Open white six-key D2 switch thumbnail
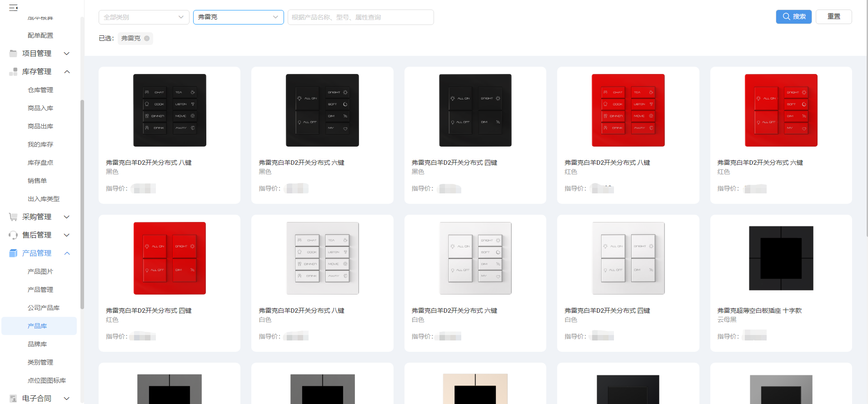The image size is (868, 404). [475, 258]
